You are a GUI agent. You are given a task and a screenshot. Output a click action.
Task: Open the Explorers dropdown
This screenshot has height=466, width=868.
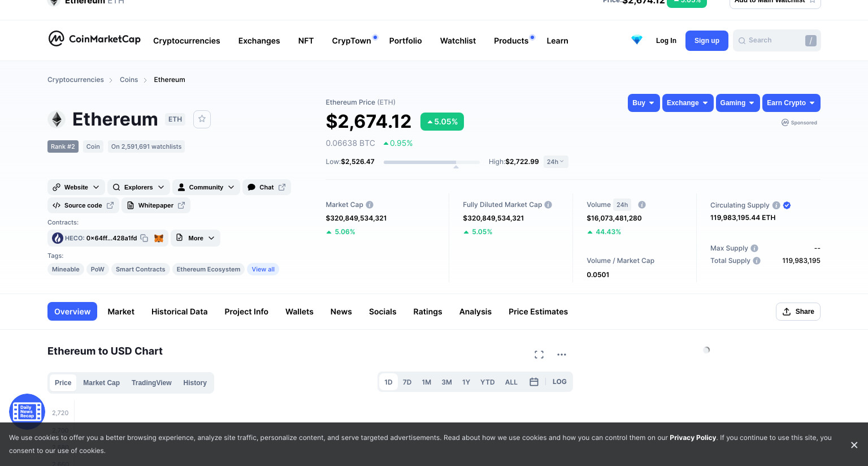(138, 187)
